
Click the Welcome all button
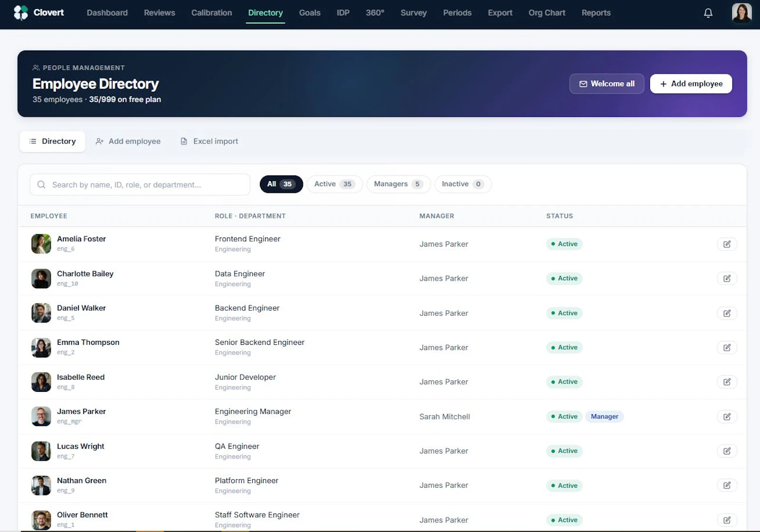pos(607,84)
